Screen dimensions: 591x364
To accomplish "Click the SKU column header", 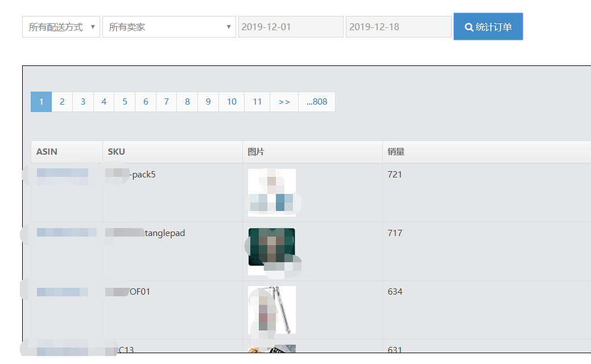I will tap(116, 152).
